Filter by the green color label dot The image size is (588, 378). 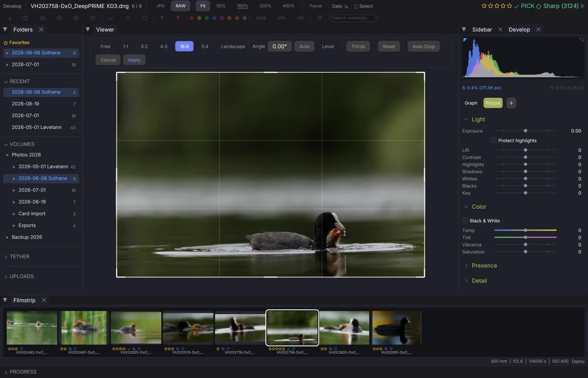pyautogui.click(x=207, y=18)
